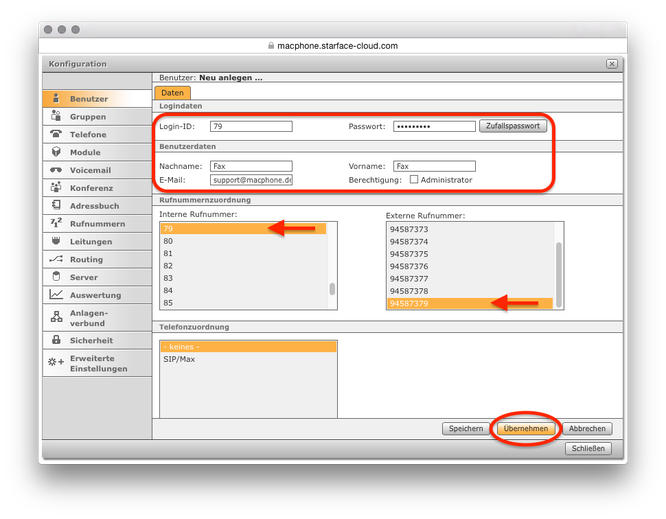Open the Sicherheit menu entry
Screen dimensions: 666x519
point(97,340)
